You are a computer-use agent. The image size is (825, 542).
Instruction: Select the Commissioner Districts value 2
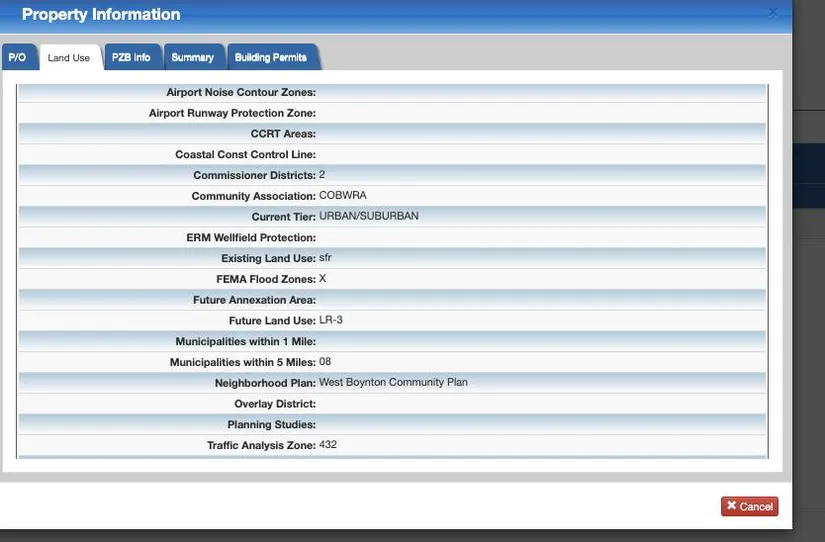[322, 175]
